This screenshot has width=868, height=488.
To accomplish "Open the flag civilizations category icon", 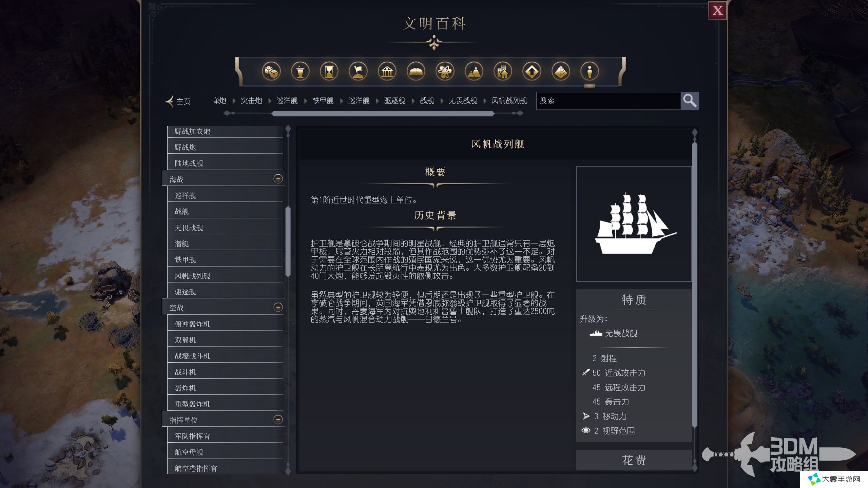I will point(358,72).
